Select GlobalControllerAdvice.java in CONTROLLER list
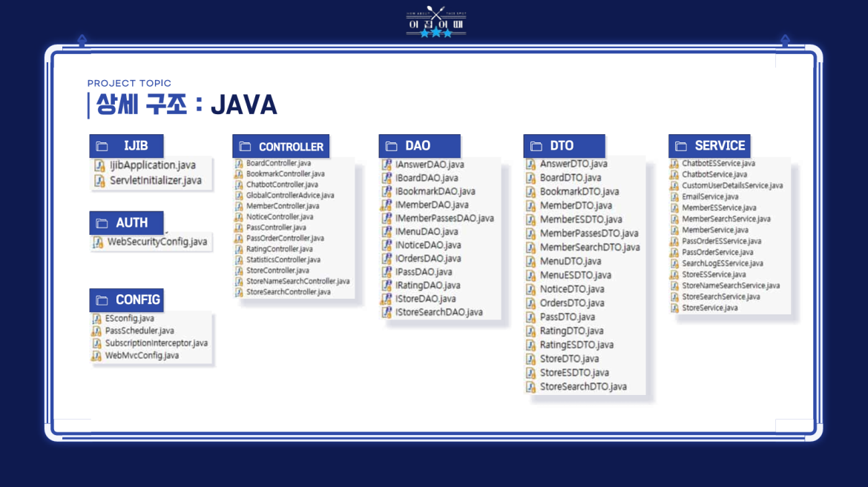The height and width of the screenshot is (487, 868). [290, 196]
